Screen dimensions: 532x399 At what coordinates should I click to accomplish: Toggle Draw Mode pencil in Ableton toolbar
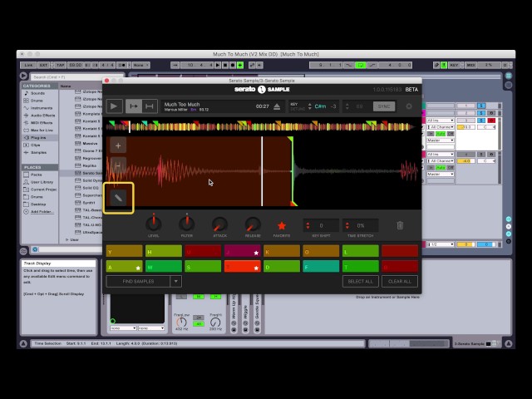436,65
